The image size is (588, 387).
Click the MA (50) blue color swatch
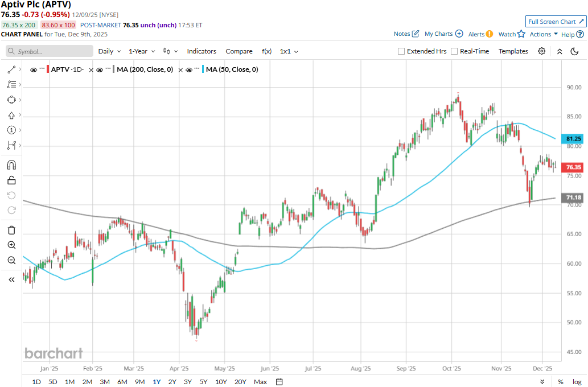(x=202, y=69)
